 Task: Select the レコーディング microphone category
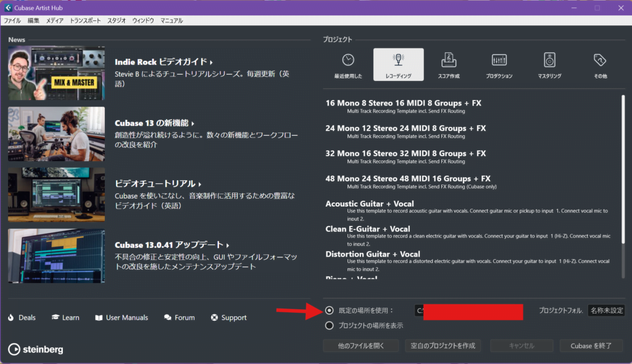click(398, 65)
